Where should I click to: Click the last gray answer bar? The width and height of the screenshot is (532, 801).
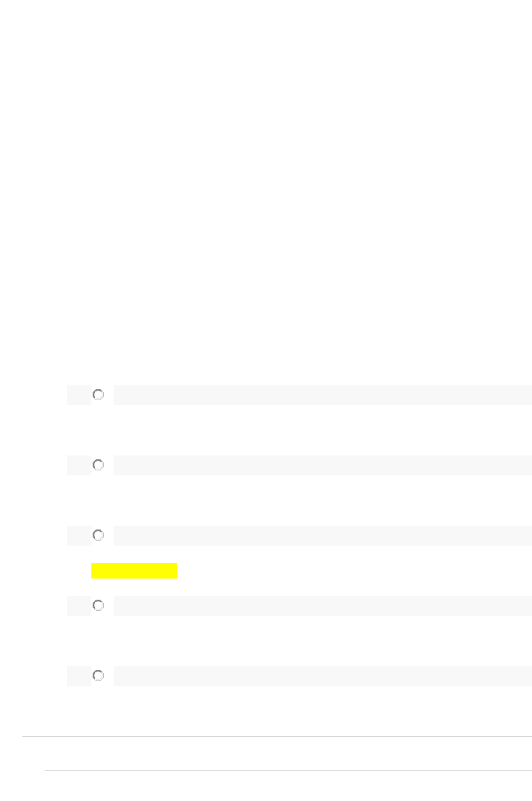pos(323,676)
